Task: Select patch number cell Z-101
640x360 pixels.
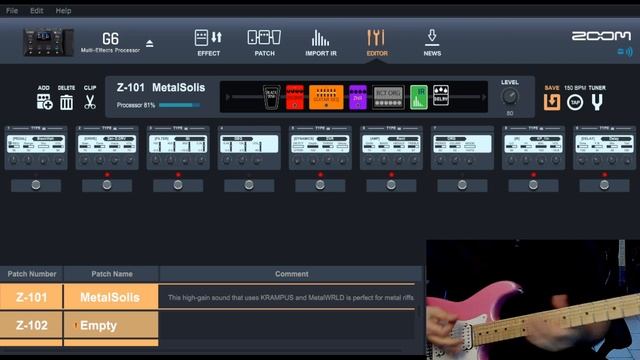Action: click(31, 297)
